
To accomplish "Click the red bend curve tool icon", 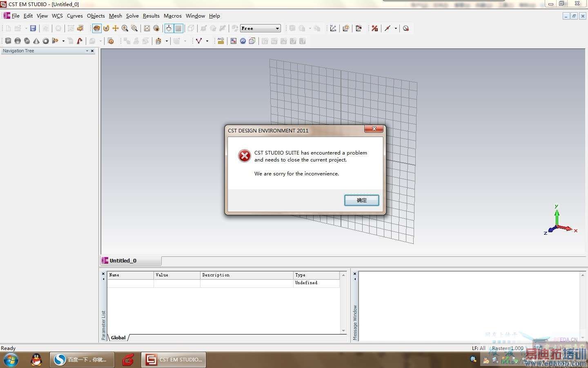I will coord(80,41).
